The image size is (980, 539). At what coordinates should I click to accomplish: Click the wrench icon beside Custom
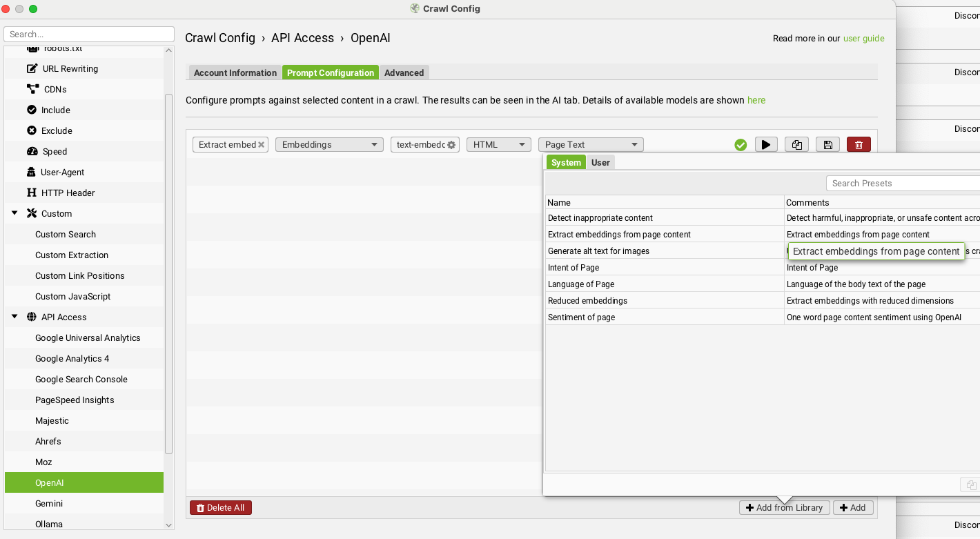(x=30, y=213)
